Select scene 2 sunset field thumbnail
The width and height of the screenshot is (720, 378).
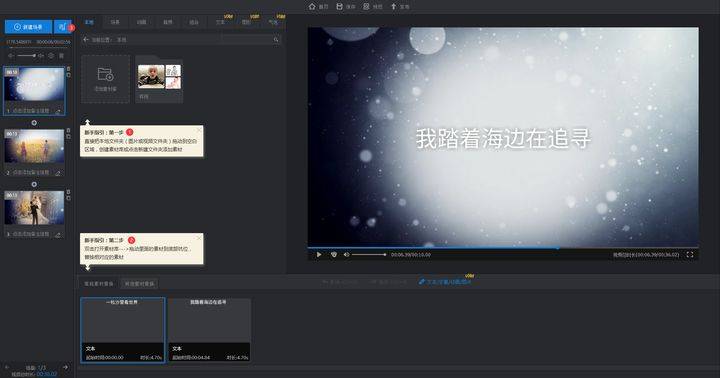coord(34,146)
